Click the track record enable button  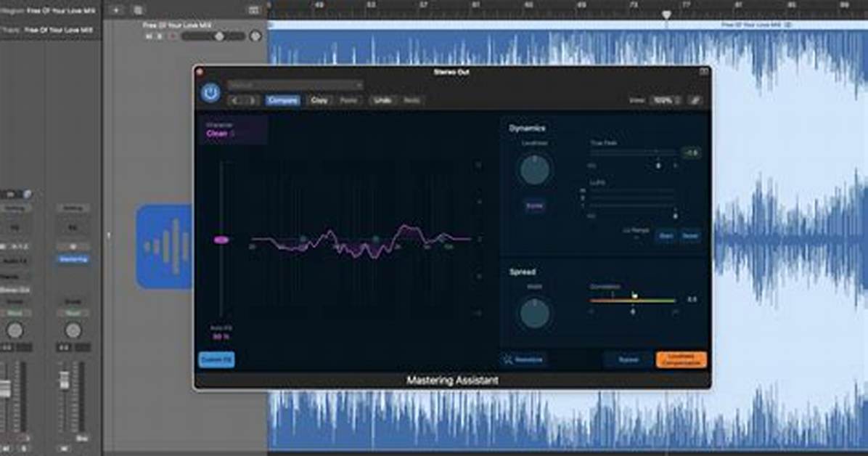[x=172, y=36]
